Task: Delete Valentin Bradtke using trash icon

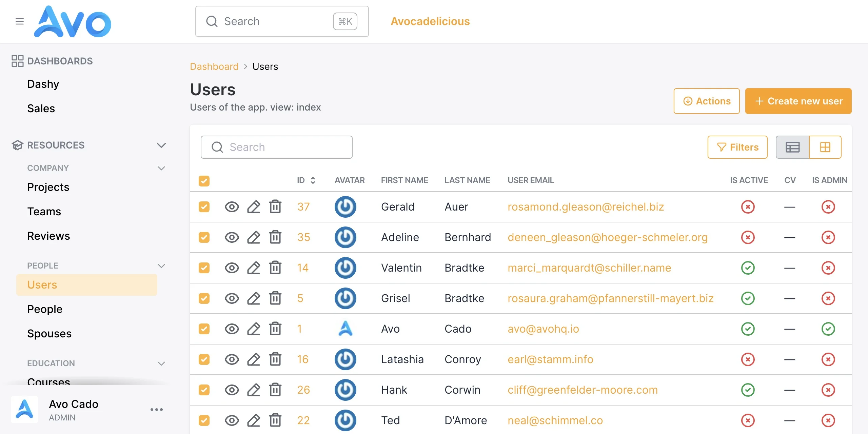Action: coord(275,268)
